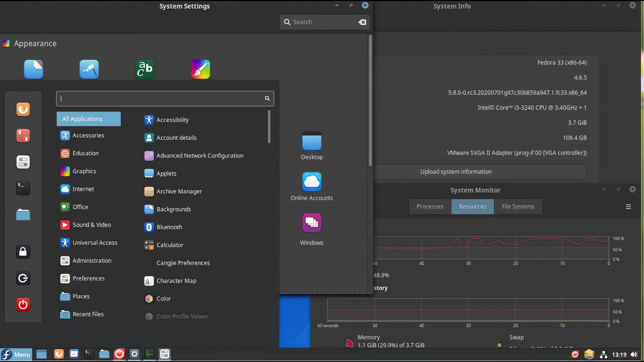Image resolution: width=644 pixels, height=362 pixels.
Task: Open the Fonts settings icon
Action: pos(145,69)
